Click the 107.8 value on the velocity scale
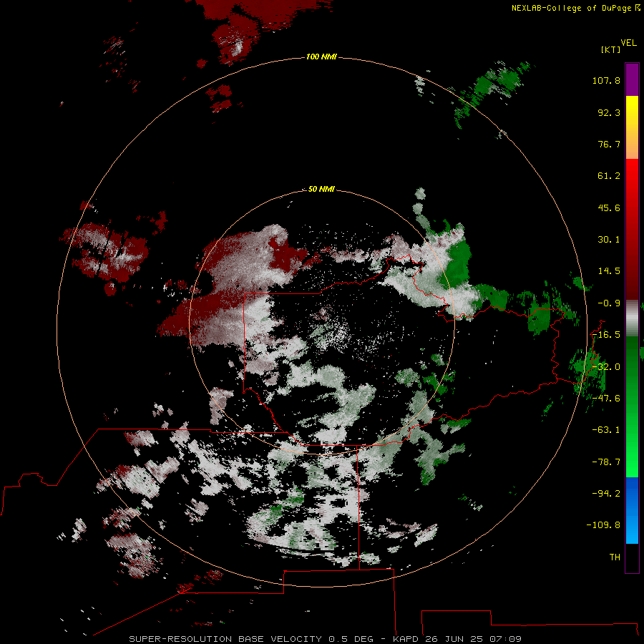644x644 pixels. click(606, 80)
